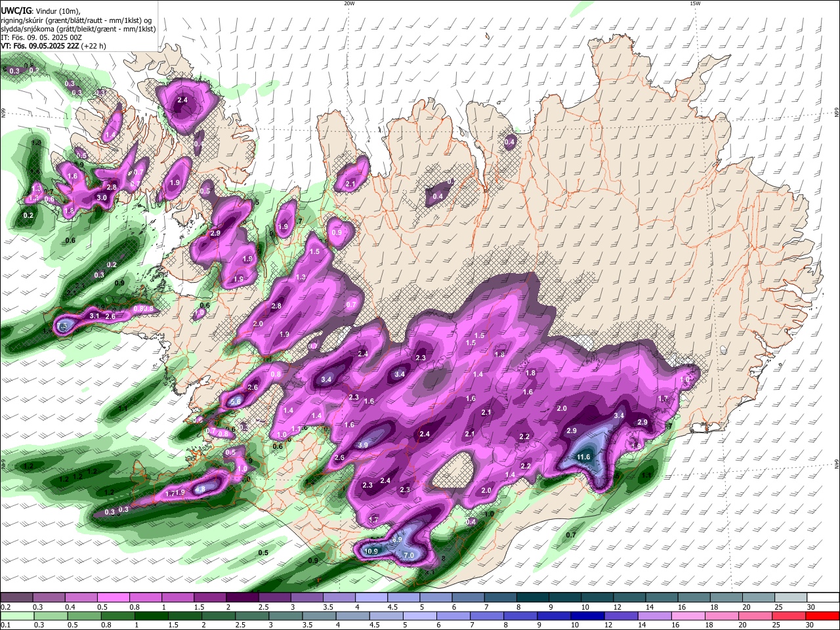Viewport: 840px width, 630px height.
Task: Click the pale pink 16–18 rain legend swatch
Action: pos(687,616)
